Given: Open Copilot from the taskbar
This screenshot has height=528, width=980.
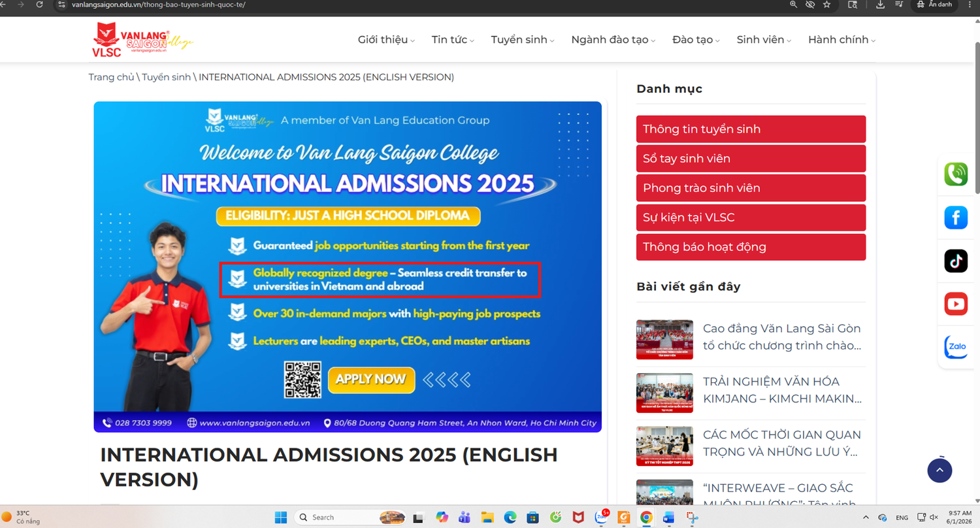Looking at the screenshot, I should pos(442,518).
